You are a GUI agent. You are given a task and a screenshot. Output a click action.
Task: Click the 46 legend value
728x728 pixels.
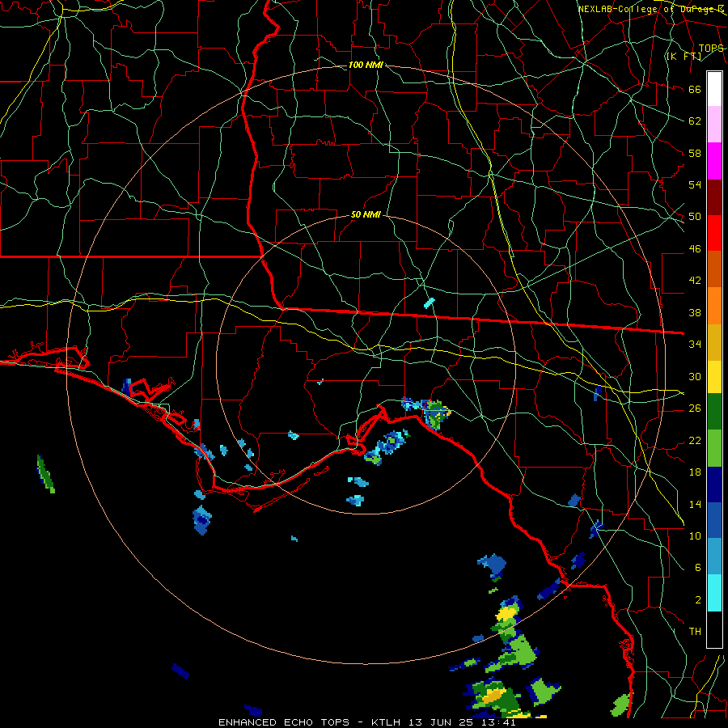coord(695,249)
